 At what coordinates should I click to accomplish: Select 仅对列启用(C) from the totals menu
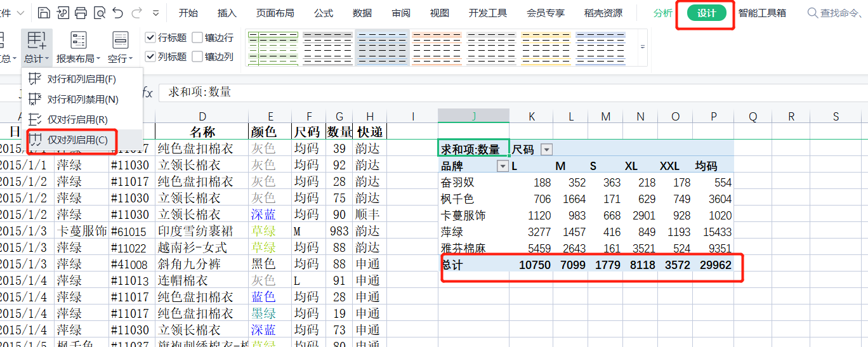[77, 140]
